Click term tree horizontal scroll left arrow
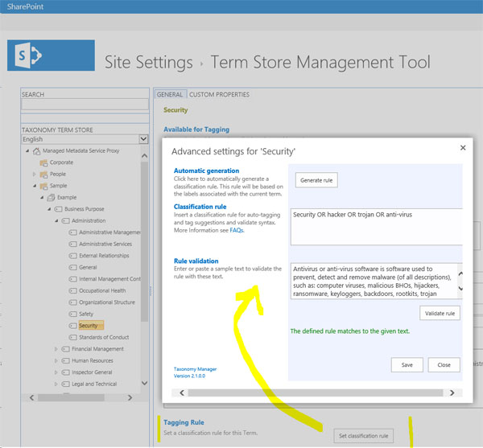483x448 pixels. coord(31,397)
